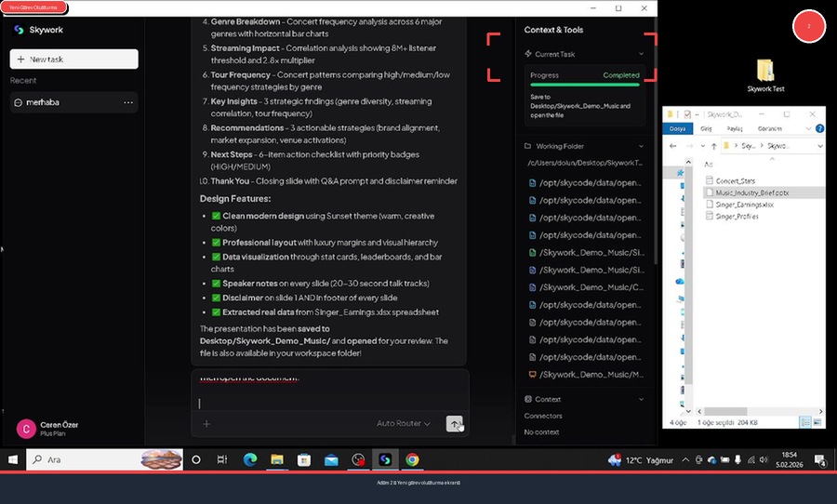Click the completed task progress bar

pyautogui.click(x=585, y=84)
